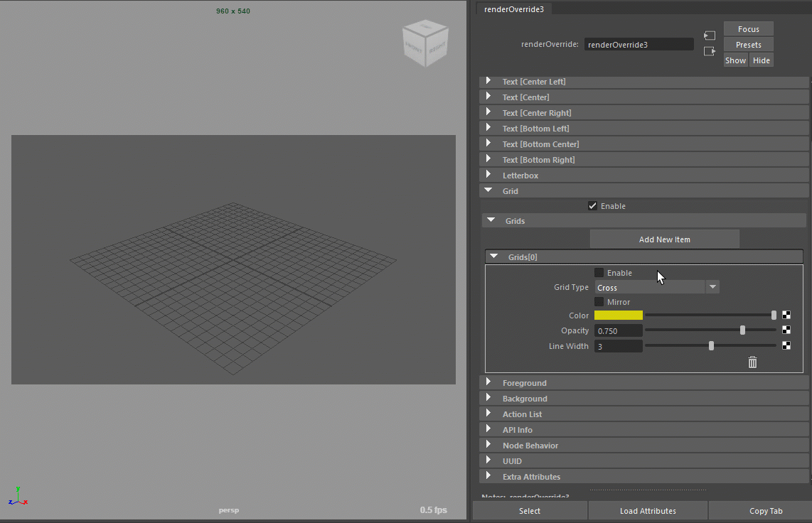812x523 pixels.
Task: Click the input connection icon
Action: (x=709, y=36)
